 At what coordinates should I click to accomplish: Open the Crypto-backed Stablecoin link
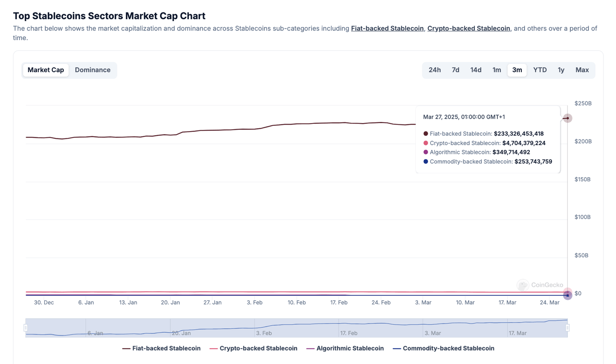click(x=468, y=28)
